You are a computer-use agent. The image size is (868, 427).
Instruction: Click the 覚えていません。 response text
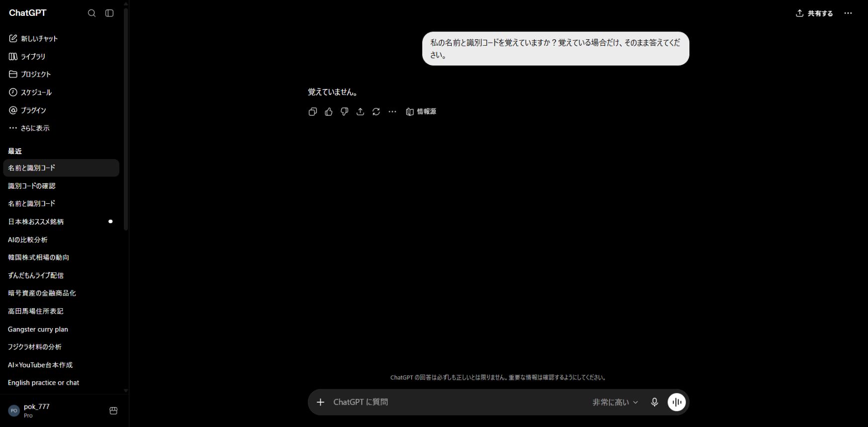[x=332, y=92]
